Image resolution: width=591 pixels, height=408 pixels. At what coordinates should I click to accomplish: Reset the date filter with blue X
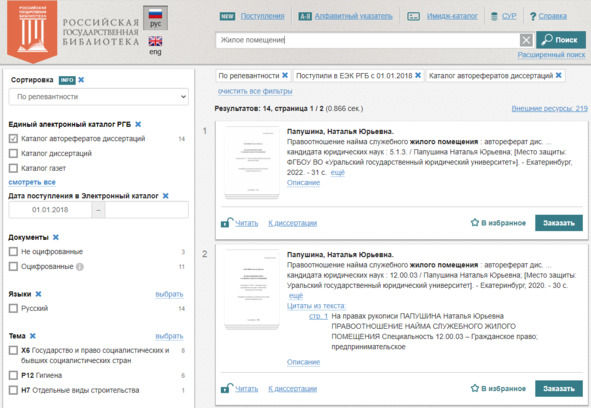click(x=165, y=196)
